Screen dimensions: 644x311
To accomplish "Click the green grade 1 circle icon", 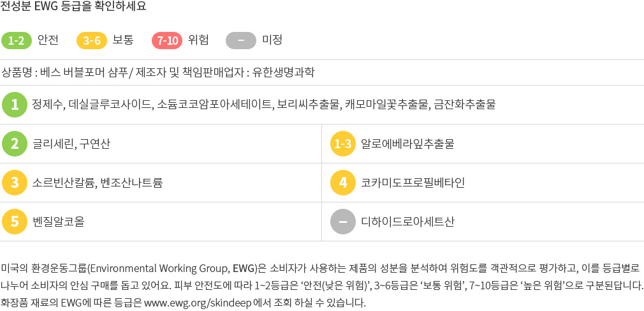I will tap(15, 105).
